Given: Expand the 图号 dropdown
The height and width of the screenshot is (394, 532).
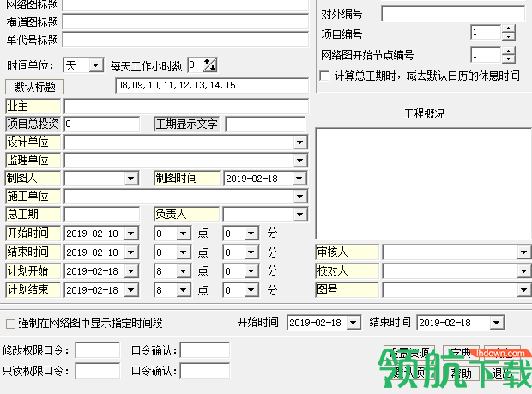Looking at the screenshot, I should tap(523, 290).
